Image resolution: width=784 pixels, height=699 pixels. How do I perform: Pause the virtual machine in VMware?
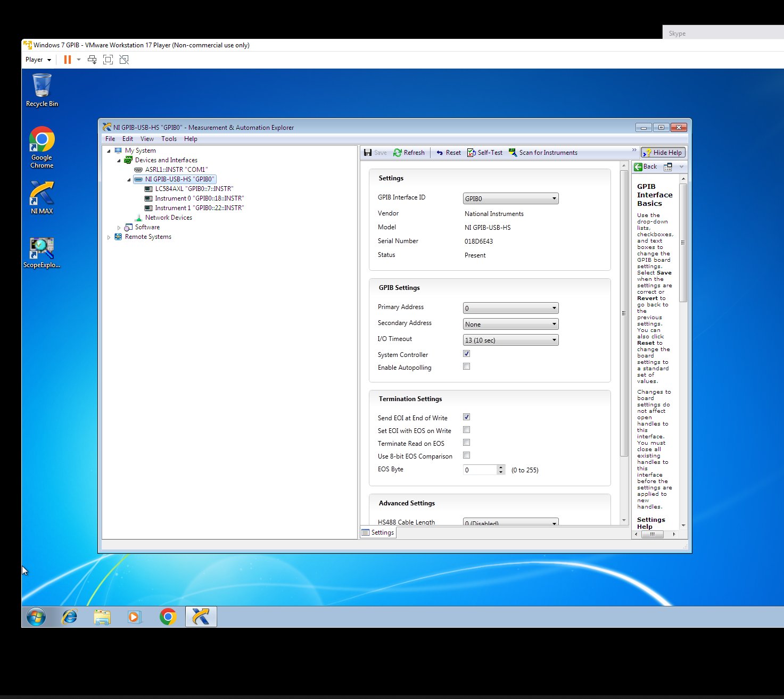pyautogui.click(x=68, y=60)
